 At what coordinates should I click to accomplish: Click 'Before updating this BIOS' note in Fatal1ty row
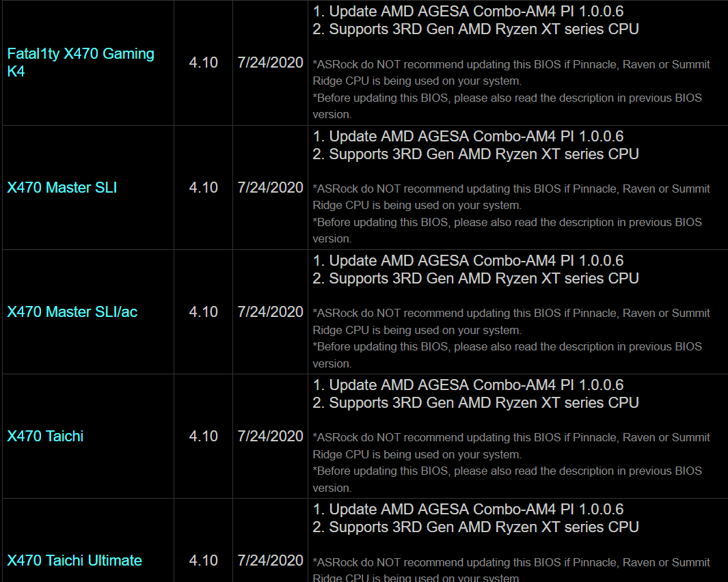pos(507,106)
